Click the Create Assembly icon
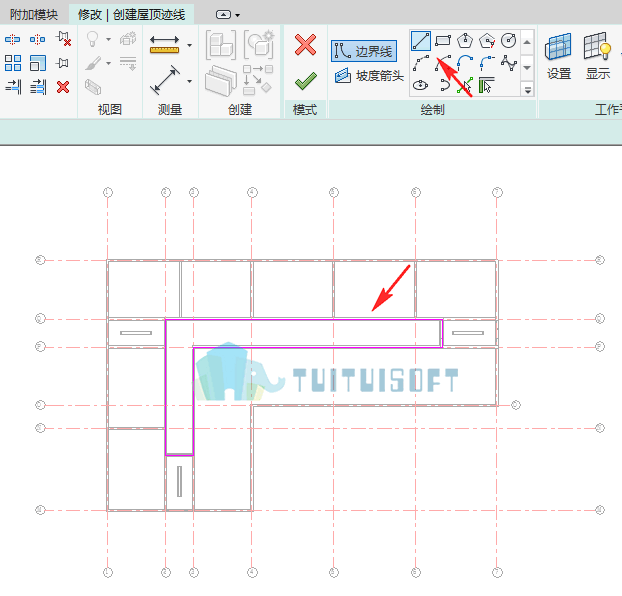Viewport: 622px width, 596px height. 221,44
